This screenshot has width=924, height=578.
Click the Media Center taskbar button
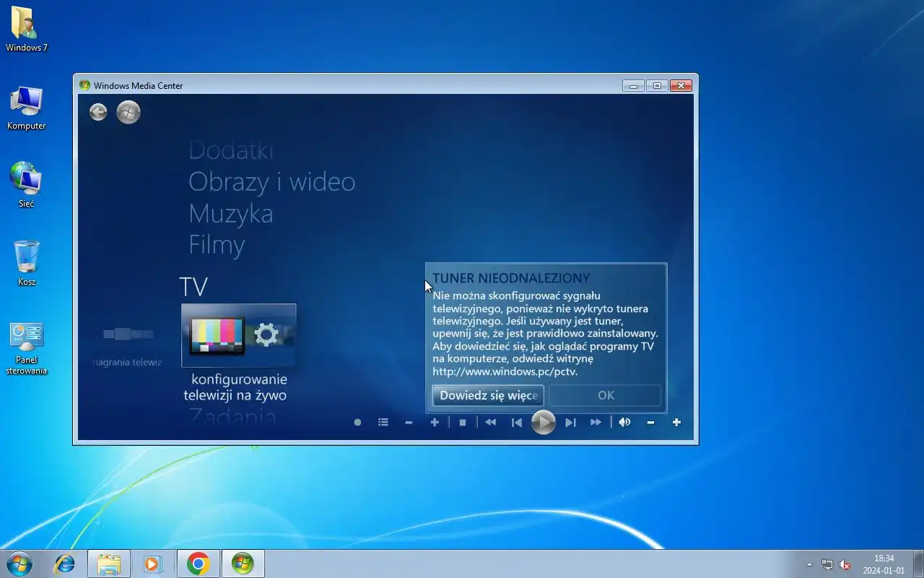(x=243, y=564)
